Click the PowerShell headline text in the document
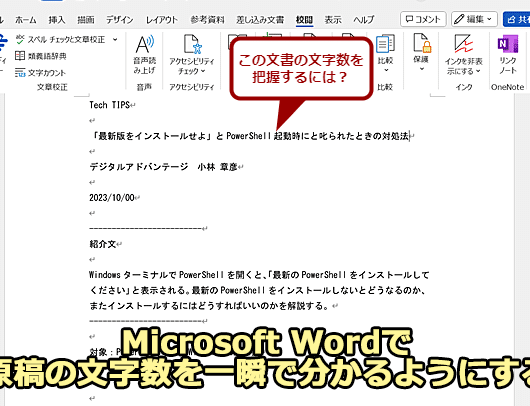 (x=249, y=136)
